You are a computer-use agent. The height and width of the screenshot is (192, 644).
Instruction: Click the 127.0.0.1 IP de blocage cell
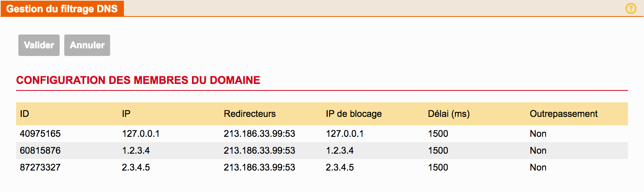pyautogui.click(x=345, y=134)
